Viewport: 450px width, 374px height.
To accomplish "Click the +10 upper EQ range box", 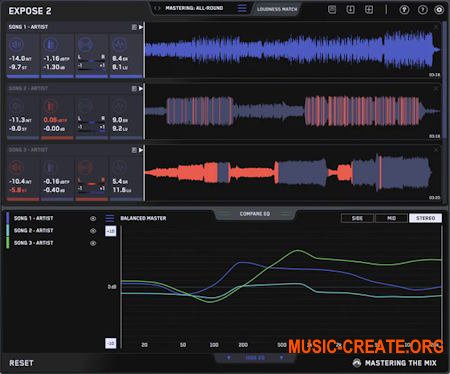I will point(111,231).
